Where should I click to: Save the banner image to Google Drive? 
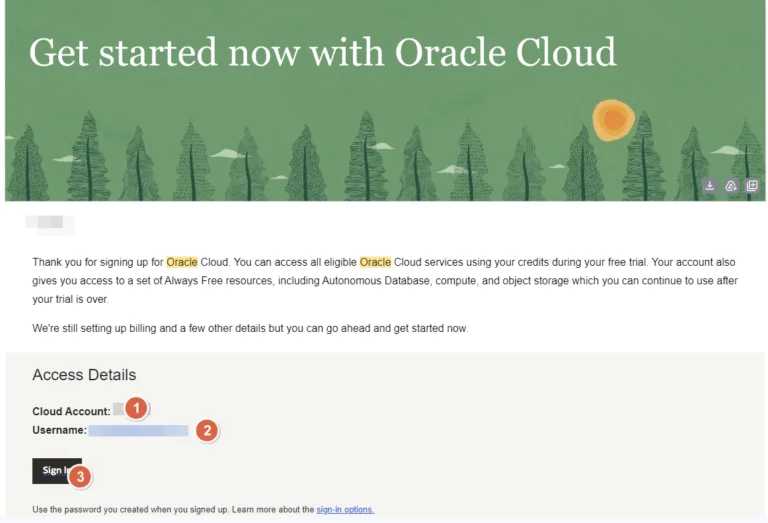click(x=731, y=186)
